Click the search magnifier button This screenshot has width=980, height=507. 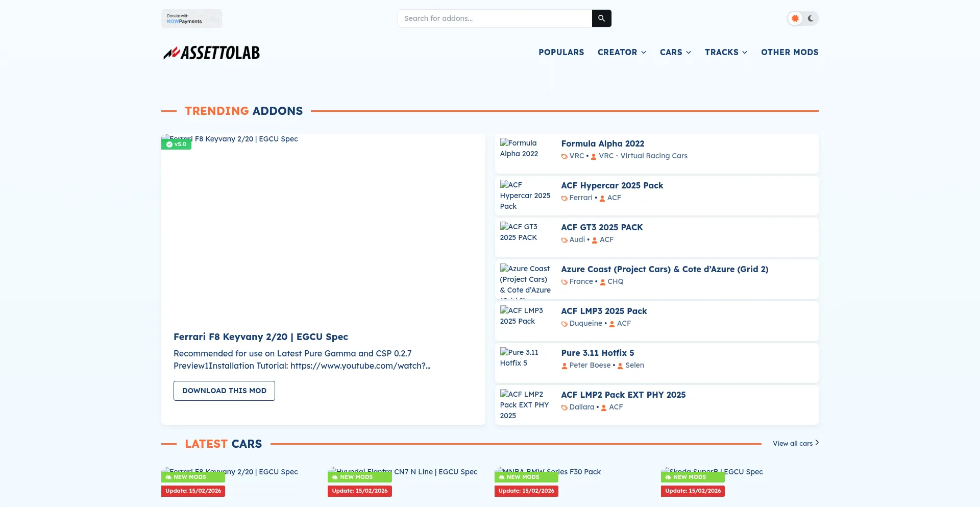pos(601,18)
